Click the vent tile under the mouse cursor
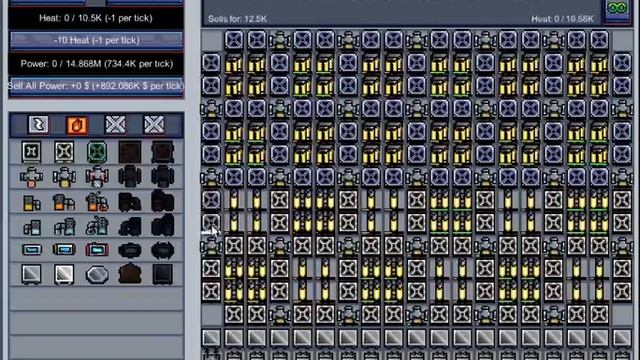Viewport: 640px width, 360px height. [211, 223]
